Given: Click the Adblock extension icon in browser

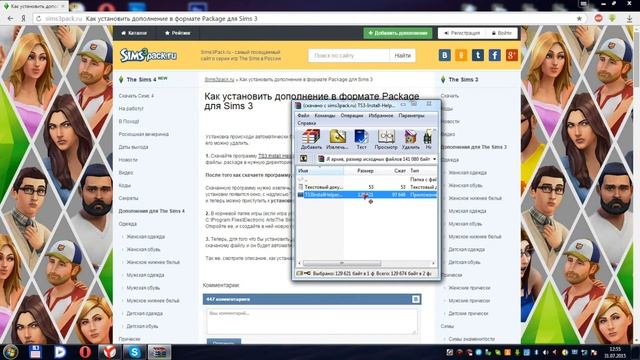Looking at the screenshot, I should pos(598,18).
